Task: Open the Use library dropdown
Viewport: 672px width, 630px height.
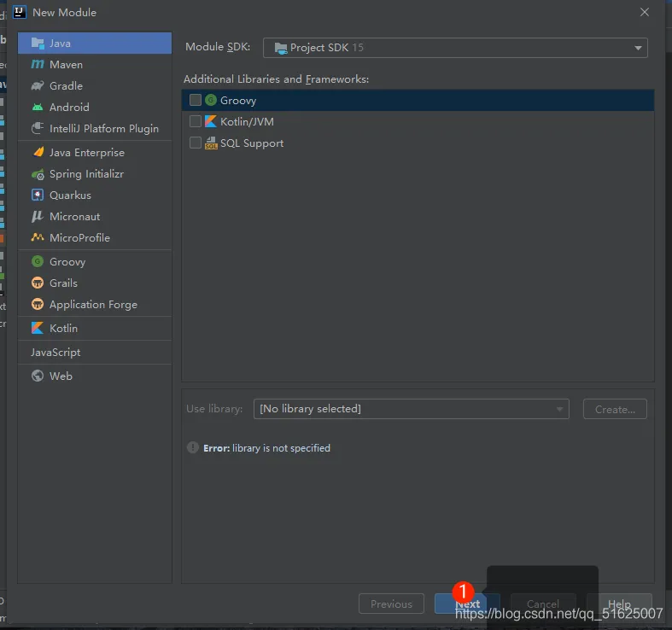Action: [x=411, y=409]
